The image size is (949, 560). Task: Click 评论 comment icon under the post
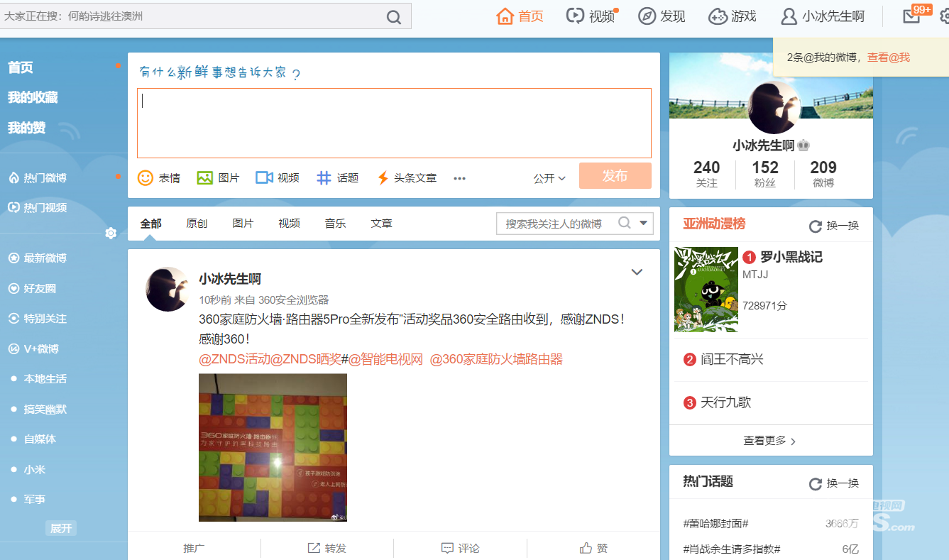click(x=447, y=548)
